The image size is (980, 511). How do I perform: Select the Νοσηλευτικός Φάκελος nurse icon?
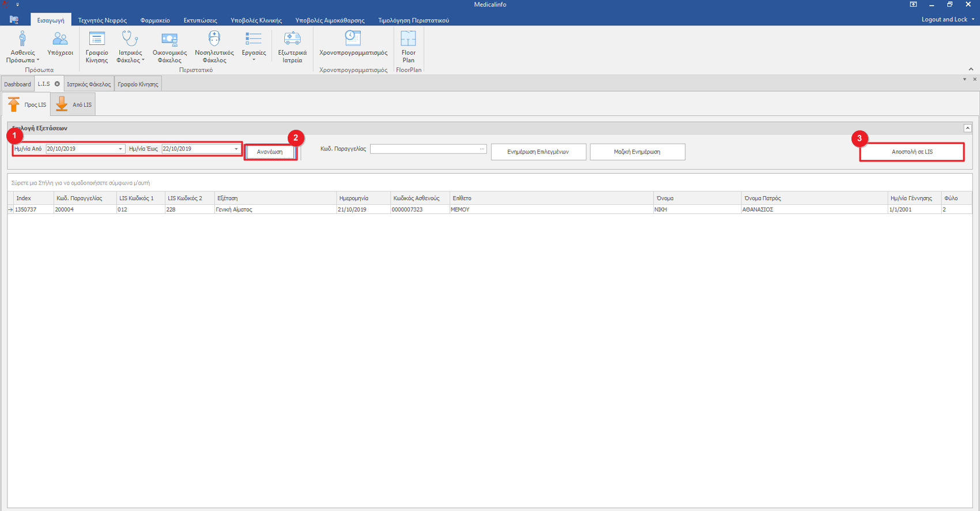click(214, 39)
